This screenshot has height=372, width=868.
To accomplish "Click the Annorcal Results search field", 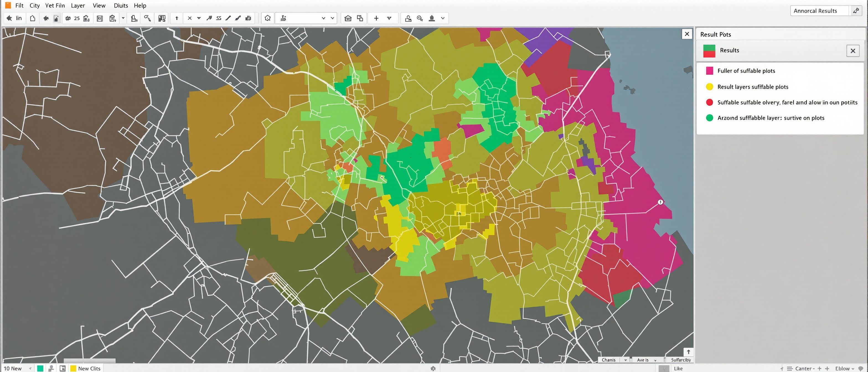I will 819,11.
